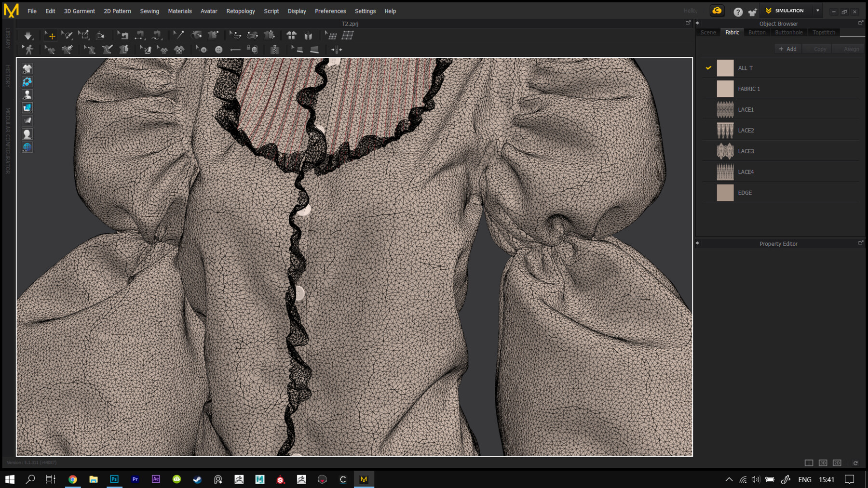Select the Pin needle tool icon
This screenshot has height=488, width=868.
pyautogui.click(x=178, y=35)
